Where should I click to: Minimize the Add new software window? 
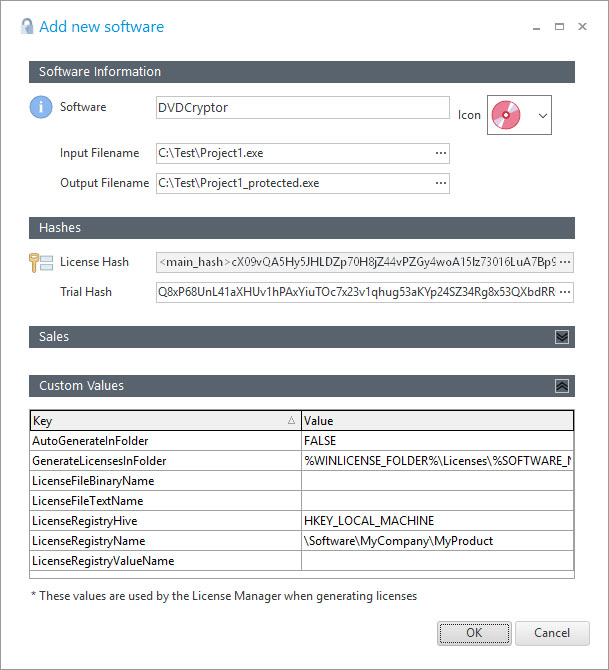(x=537, y=27)
